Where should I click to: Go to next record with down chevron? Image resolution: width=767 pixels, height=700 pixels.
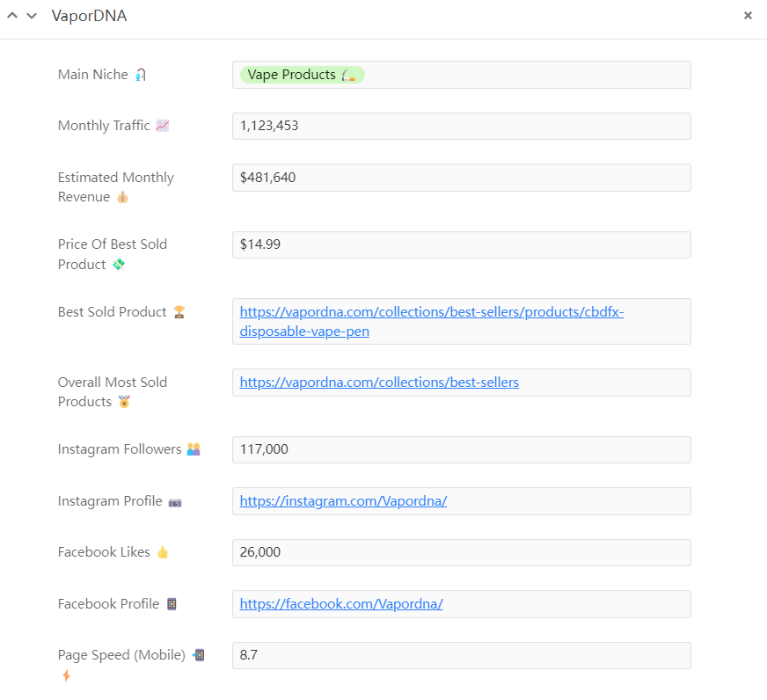coord(32,16)
